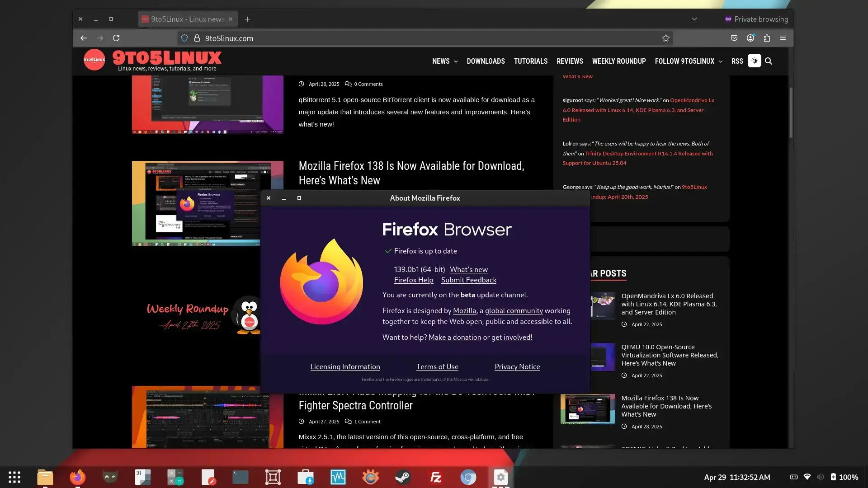Open OpenMandriva Lx 6.0 popular post
This screenshot has width=868, height=488.
click(670, 304)
